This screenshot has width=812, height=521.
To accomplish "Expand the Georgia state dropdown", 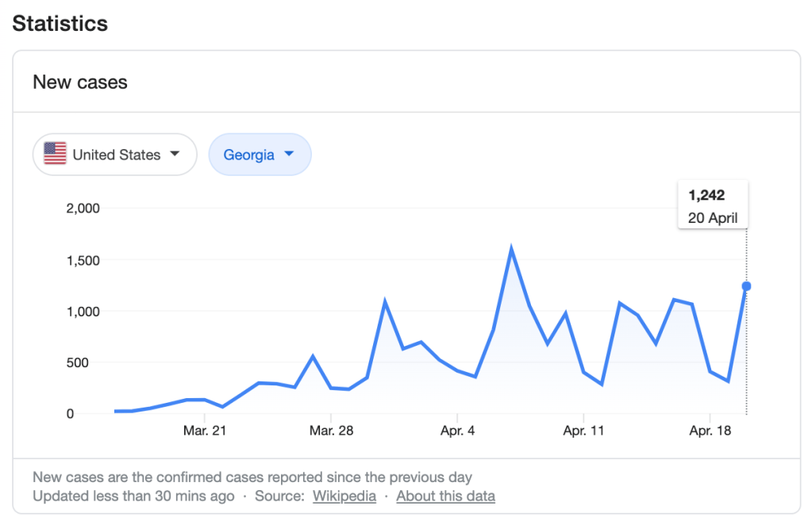I will click(x=259, y=155).
